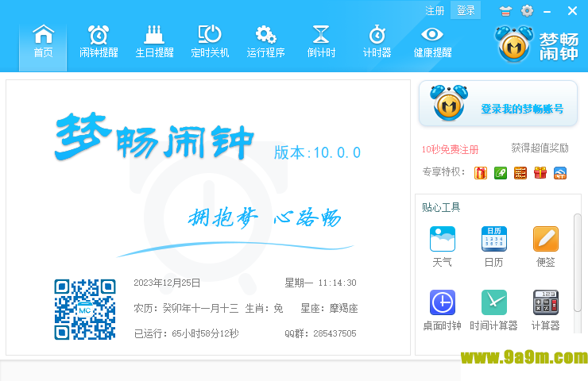Click the orange calendar privilege icon

(520, 173)
